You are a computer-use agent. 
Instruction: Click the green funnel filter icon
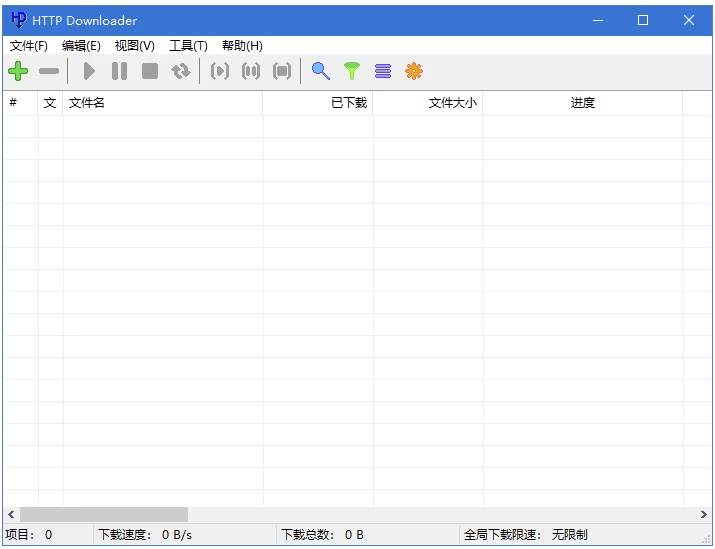[x=351, y=71]
